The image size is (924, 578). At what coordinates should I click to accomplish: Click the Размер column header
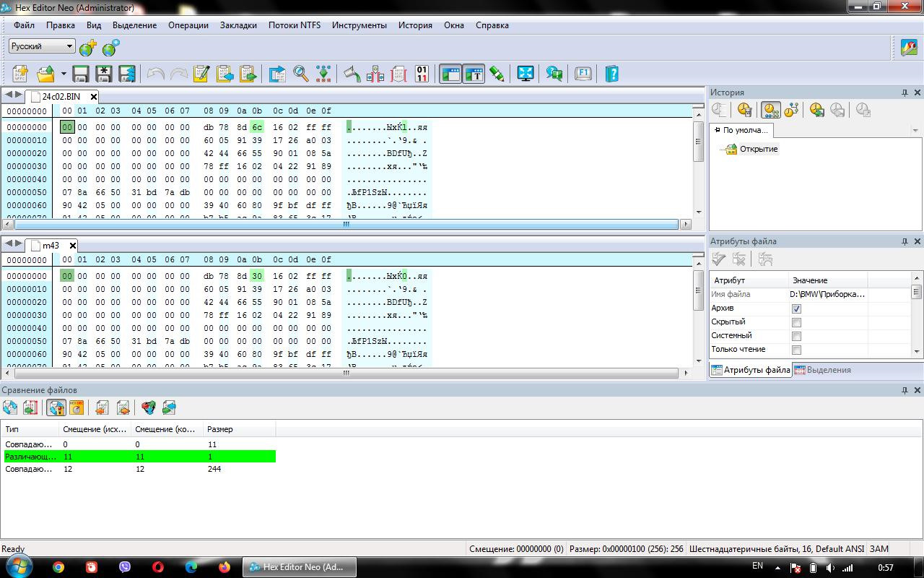pyautogui.click(x=239, y=429)
